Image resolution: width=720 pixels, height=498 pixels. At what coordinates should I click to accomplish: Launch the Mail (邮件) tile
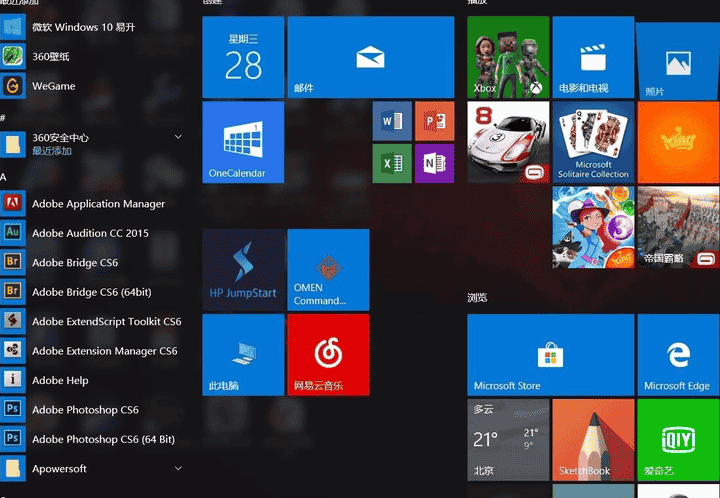coord(370,56)
